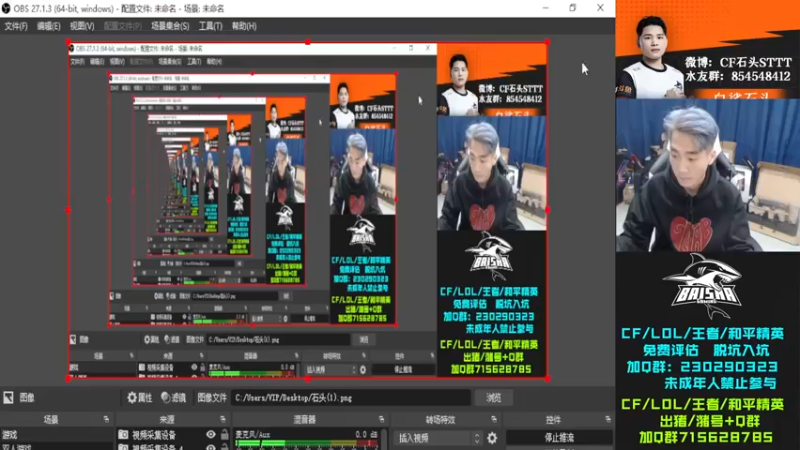The image size is (800, 450).
Task: Toggle the lock of 视频采集设备
Action: coord(224,435)
